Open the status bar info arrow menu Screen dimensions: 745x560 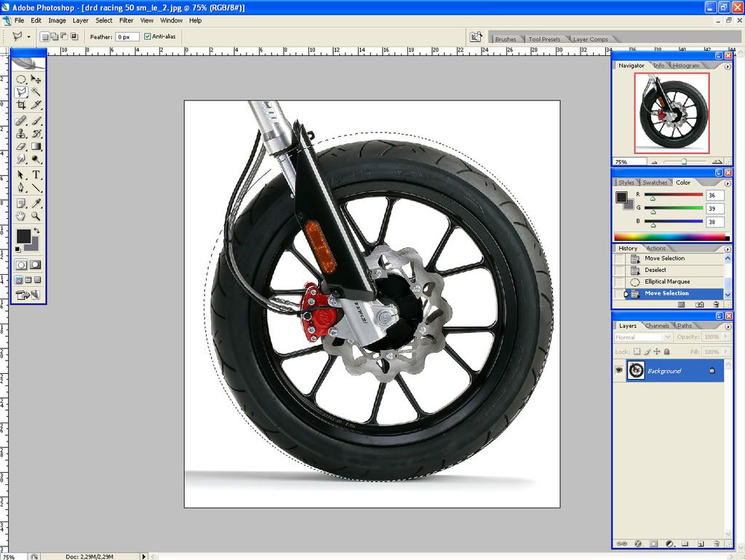click(143, 556)
